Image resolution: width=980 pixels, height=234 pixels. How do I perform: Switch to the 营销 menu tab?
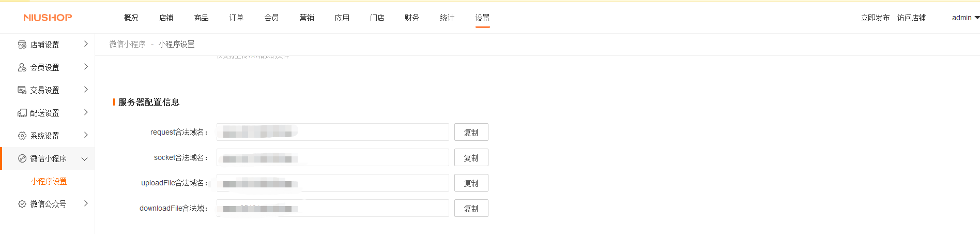tap(307, 18)
